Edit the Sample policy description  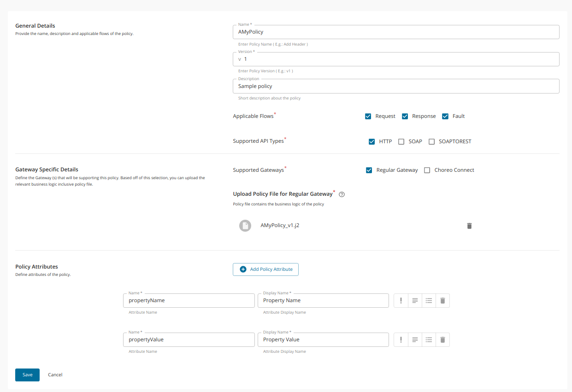395,86
